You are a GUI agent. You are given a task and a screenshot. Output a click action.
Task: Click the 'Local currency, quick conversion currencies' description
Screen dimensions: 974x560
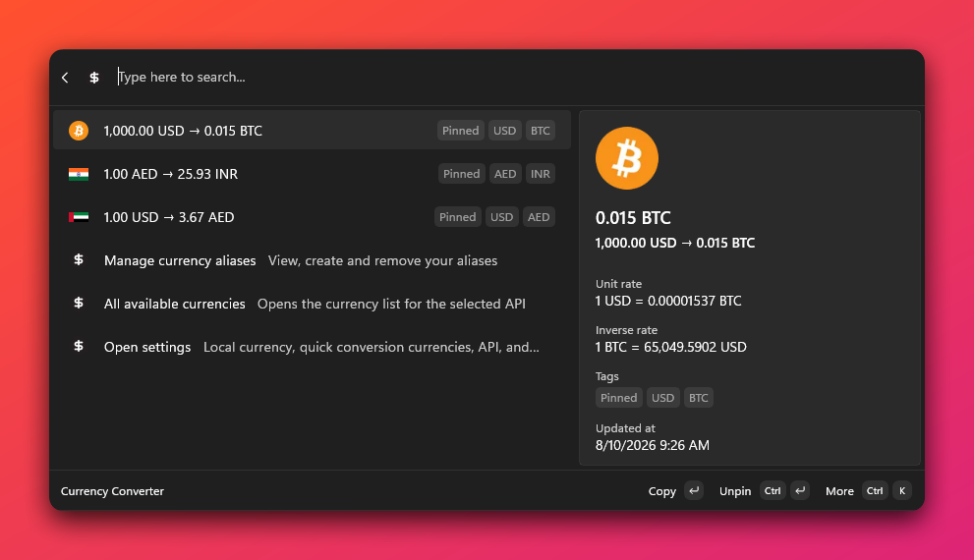(371, 347)
